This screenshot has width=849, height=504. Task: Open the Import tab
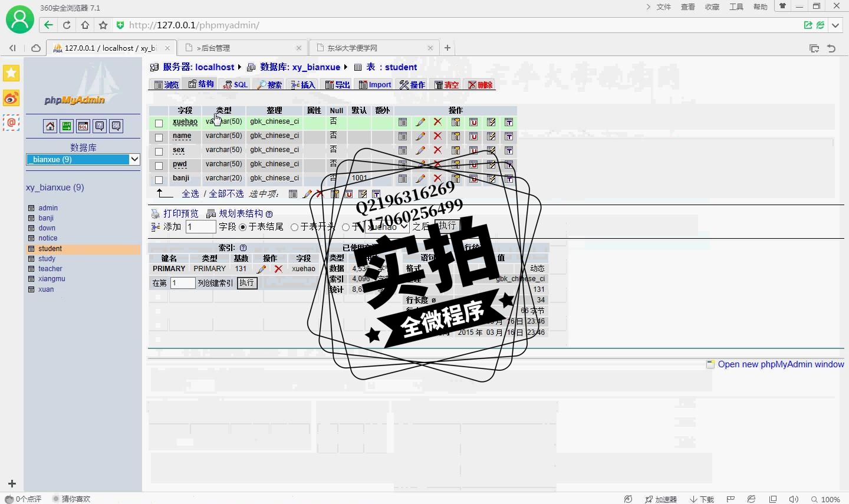pyautogui.click(x=375, y=85)
